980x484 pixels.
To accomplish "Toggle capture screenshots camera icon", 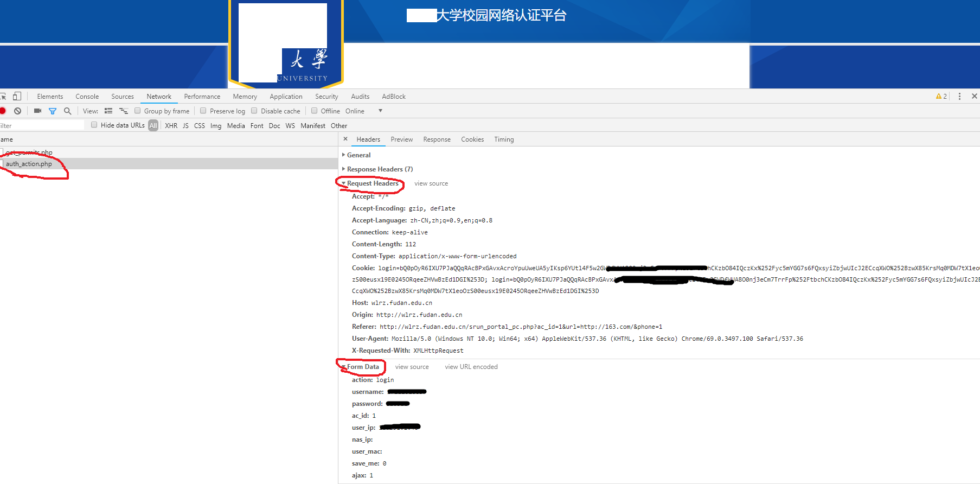I will pyautogui.click(x=37, y=111).
